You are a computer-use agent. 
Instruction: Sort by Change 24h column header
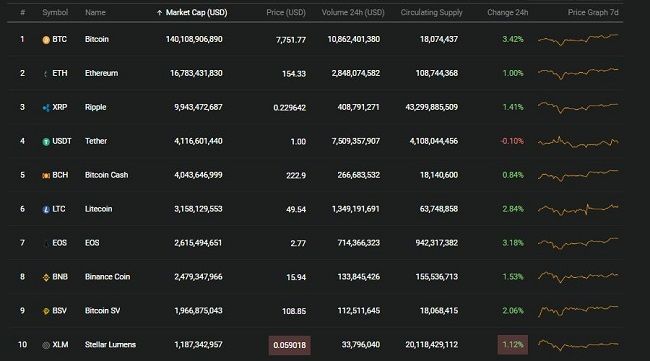click(507, 12)
